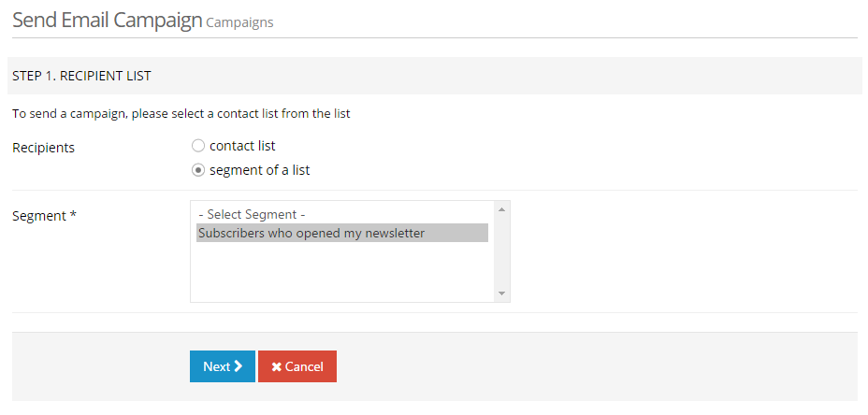Click the "contact list" option label text
The image size is (868, 415).
[x=242, y=146]
